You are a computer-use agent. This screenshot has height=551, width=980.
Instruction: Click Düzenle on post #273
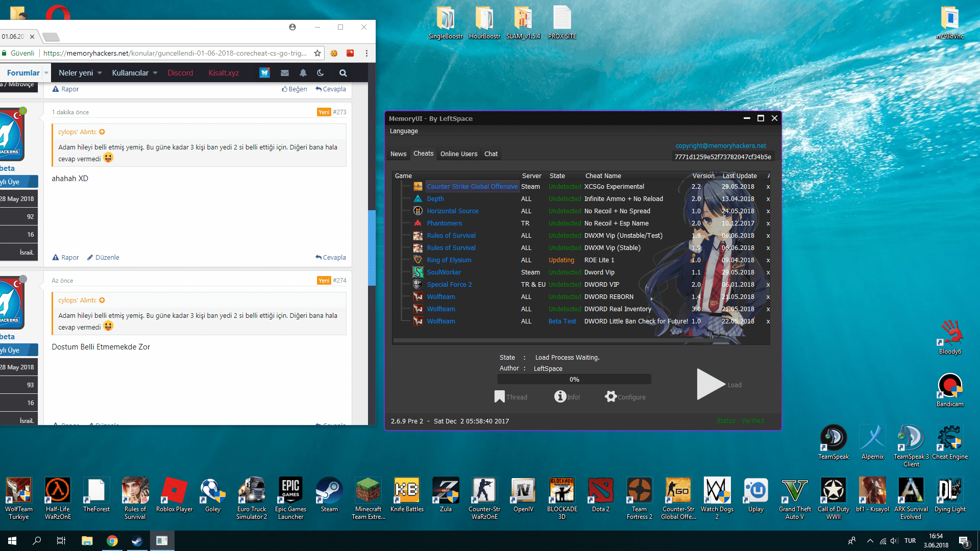(103, 258)
